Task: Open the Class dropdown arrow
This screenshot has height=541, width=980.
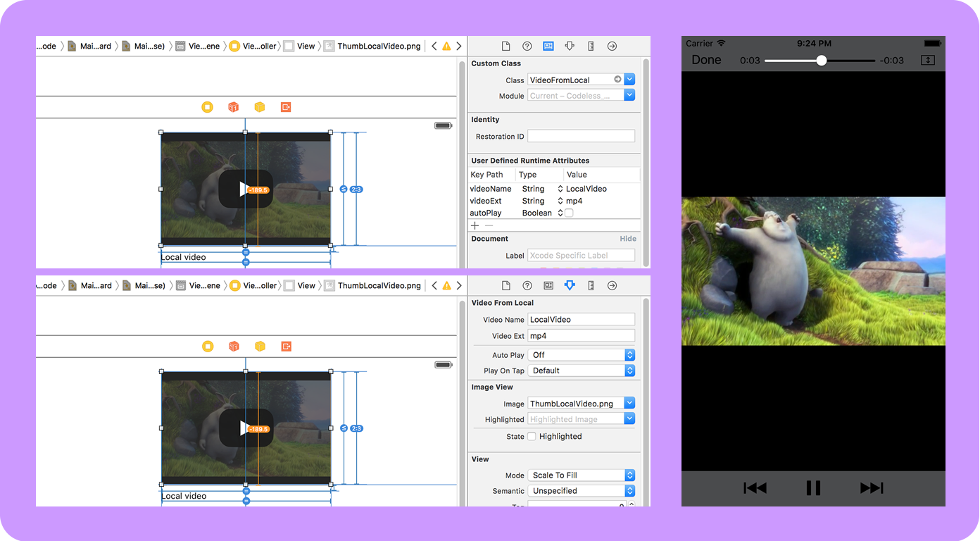Action: click(x=629, y=80)
